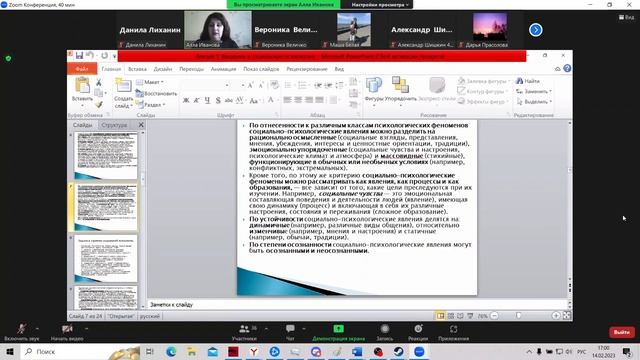Click Zoom Unmute (Включить звук) microphone icon
640x360 pixels.
tap(21, 329)
